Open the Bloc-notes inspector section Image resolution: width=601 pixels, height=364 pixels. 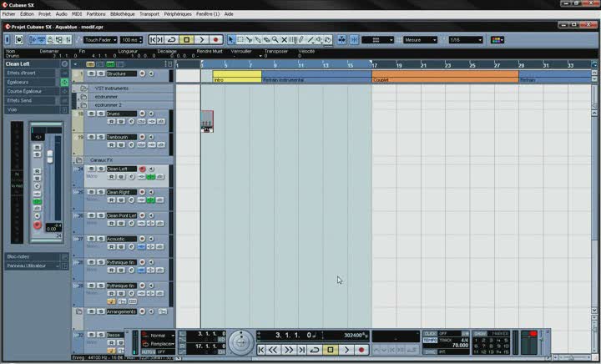point(37,256)
